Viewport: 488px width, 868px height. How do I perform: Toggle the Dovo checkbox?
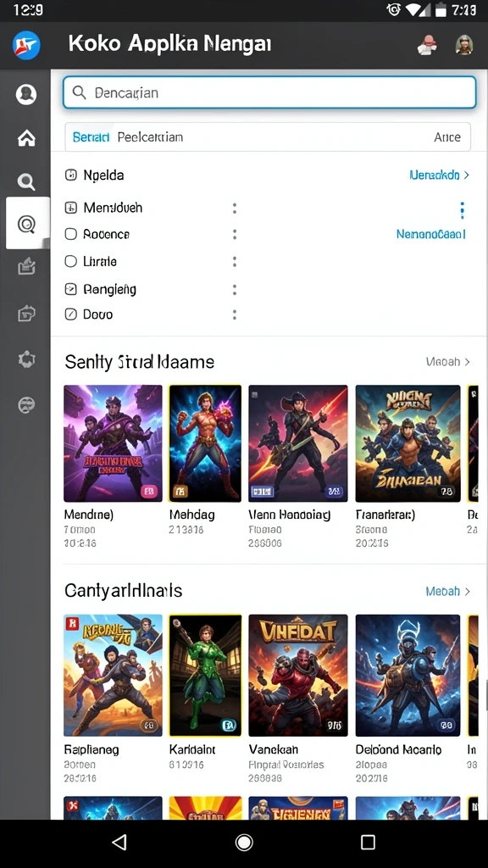(71, 314)
